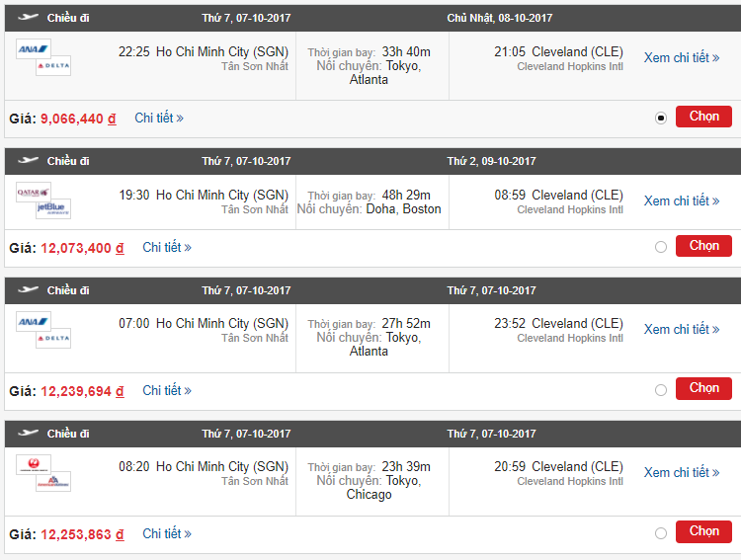Image resolution: width=741 pixels, height=560 pixels.
Task: Select radio button for 12,073,400 đ flight
Action: tap(661, 247)
